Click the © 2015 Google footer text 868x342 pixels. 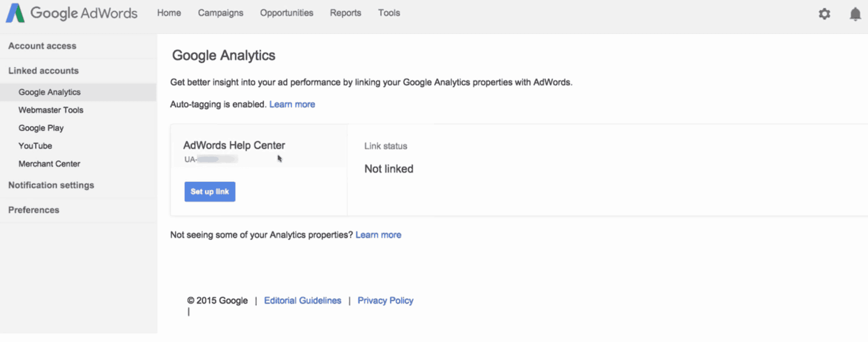point(217,301)
